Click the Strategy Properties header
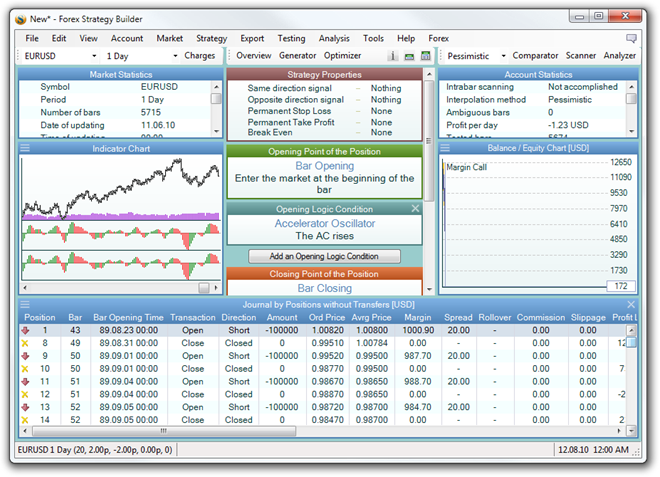This screenshot has height=477, width=660. [324, 75]
